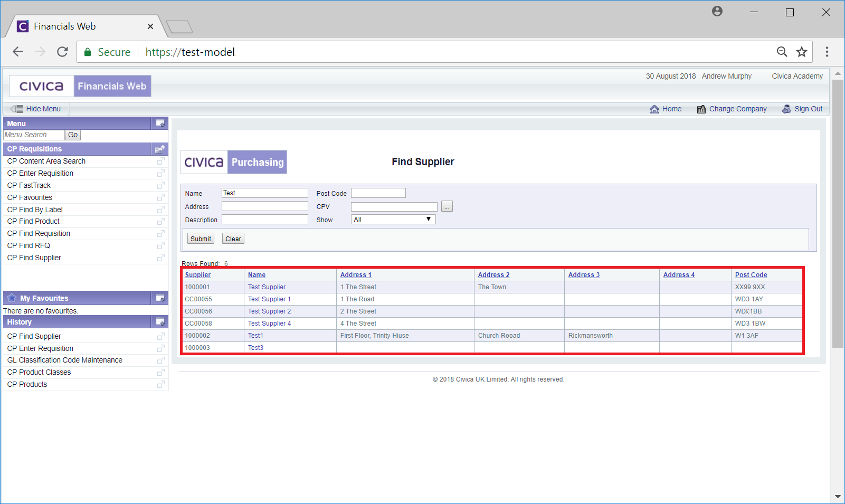This screenshot has height=504, width=845.
Task: Open Test Supplier 2 record
Action: [x=269, y=311]
